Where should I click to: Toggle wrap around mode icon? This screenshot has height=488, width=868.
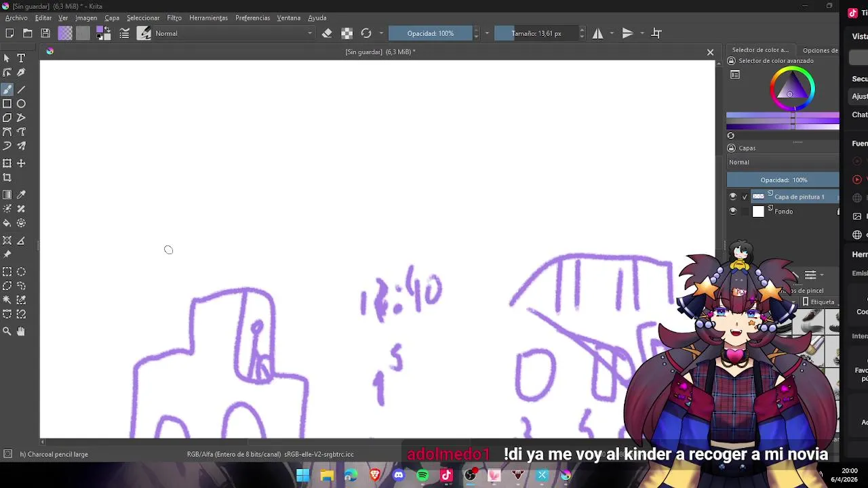656,33
